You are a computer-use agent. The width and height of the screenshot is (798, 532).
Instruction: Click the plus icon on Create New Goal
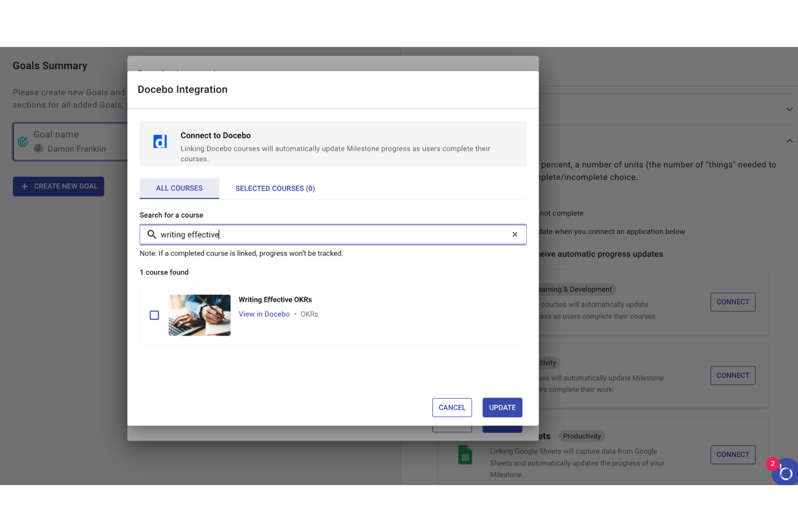click(x=24, y=186)
